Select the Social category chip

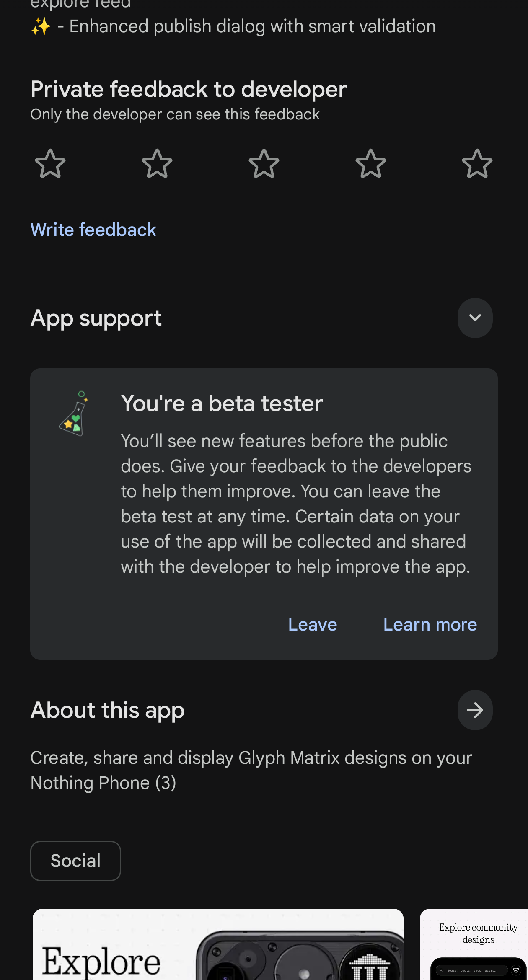[75, 861]
